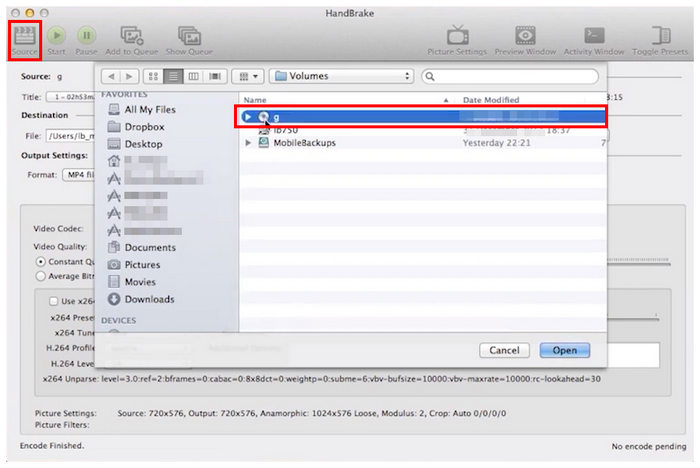Select the MobileBackups row

423,143
